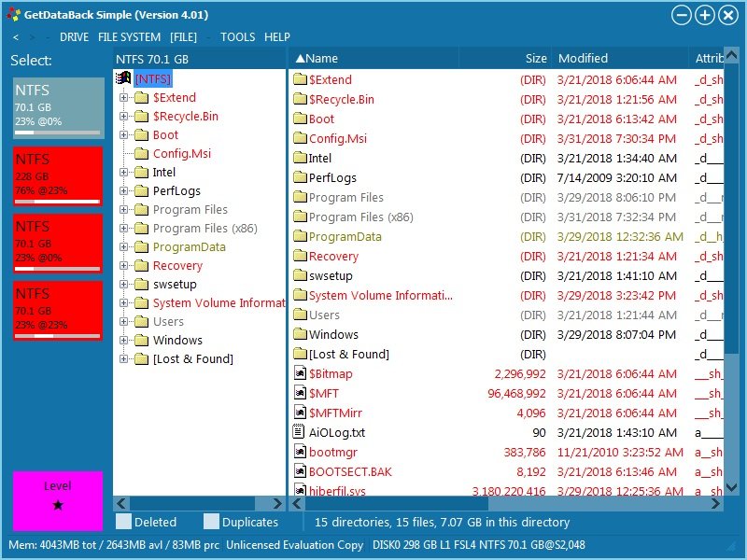Select the red NTFS 70.1 GB 23% @23% file system

[x=58, y=311]
